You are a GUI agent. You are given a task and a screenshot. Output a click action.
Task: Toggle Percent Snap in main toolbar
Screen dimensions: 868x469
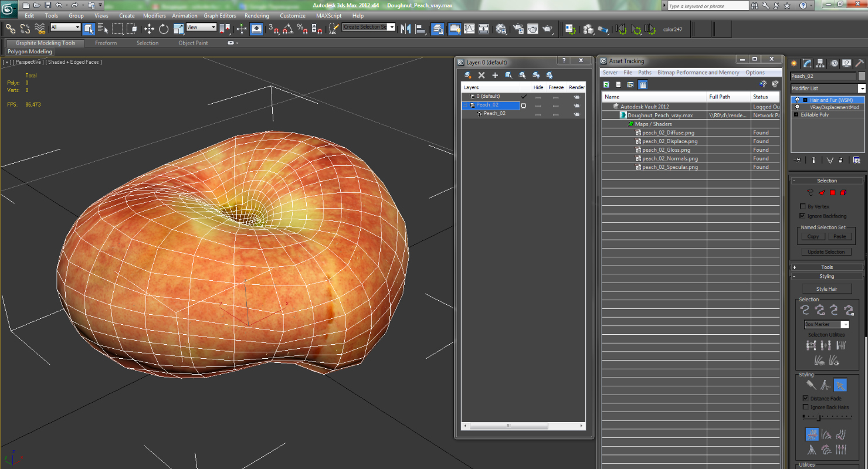[302, 28]
